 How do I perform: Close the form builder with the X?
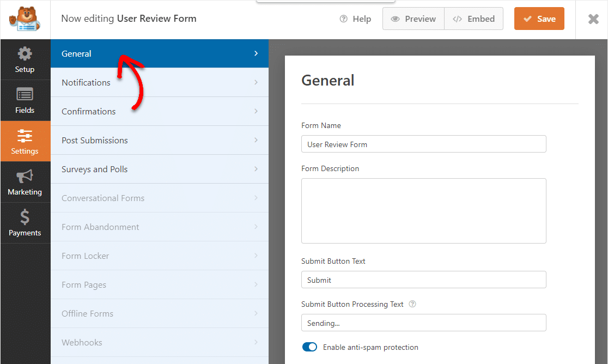click(x=593, y=19)
